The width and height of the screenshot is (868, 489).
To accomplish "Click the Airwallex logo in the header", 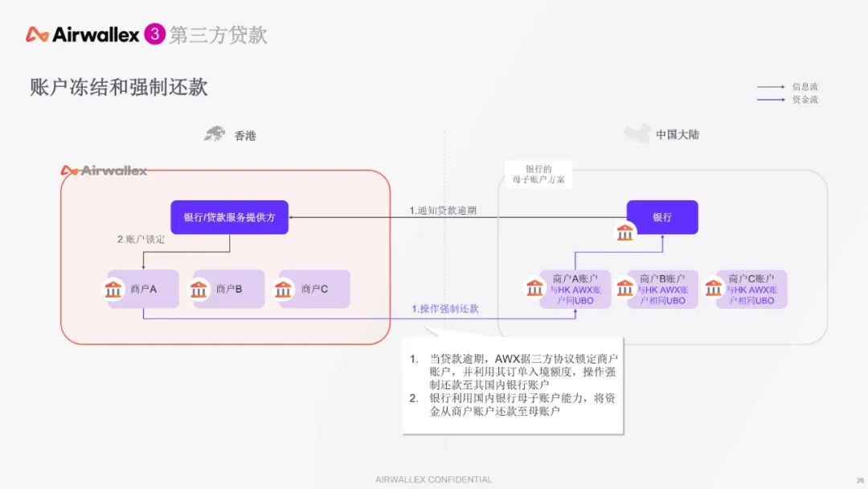I will [x=84, y=35].
